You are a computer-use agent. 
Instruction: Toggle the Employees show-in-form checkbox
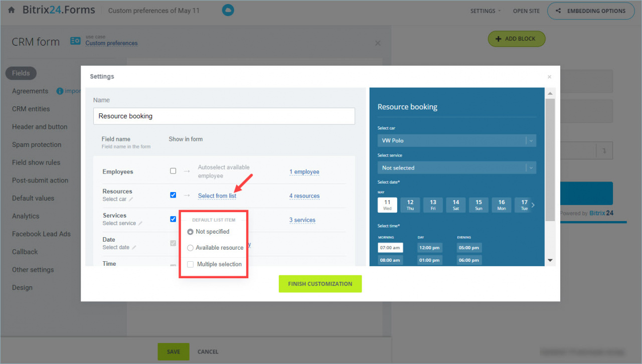173,171
